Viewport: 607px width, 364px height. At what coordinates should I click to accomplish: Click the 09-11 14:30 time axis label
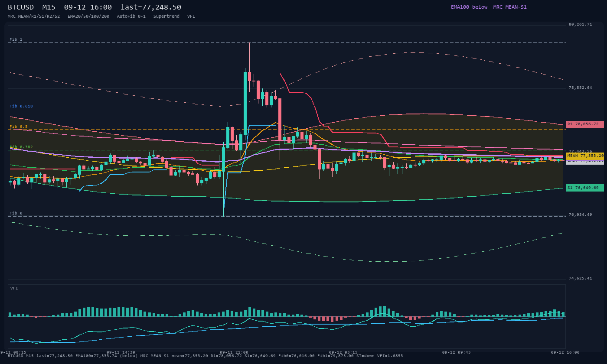tap(121, 352)
